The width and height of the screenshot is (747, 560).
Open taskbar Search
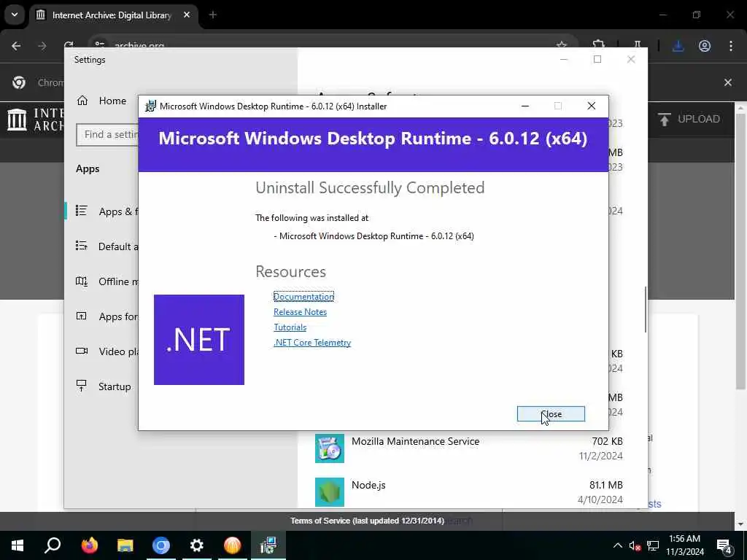click(53, 545)
